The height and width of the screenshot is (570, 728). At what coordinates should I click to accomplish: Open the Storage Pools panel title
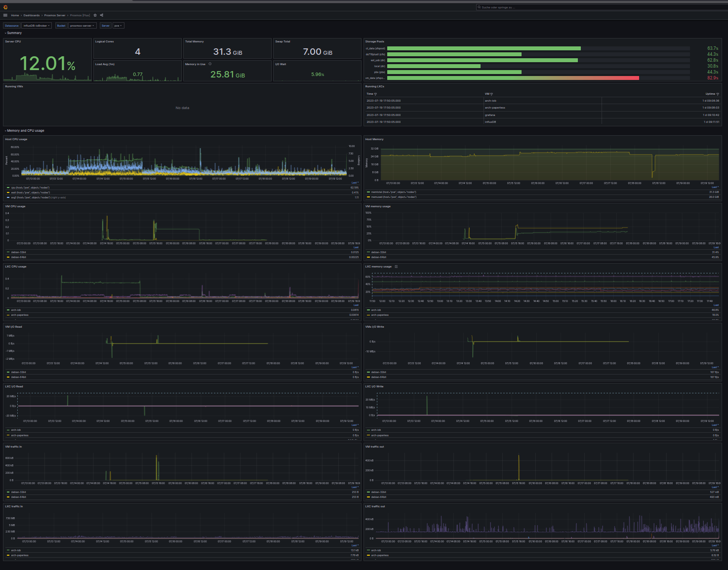pos(374,41)
